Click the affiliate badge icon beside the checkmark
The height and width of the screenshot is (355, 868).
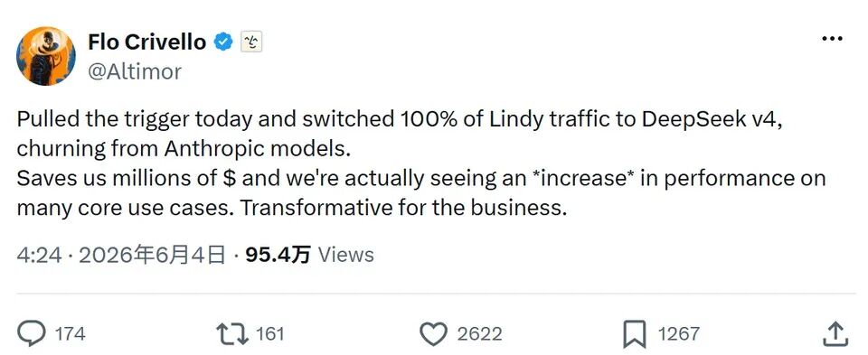(x=250, y=42)
